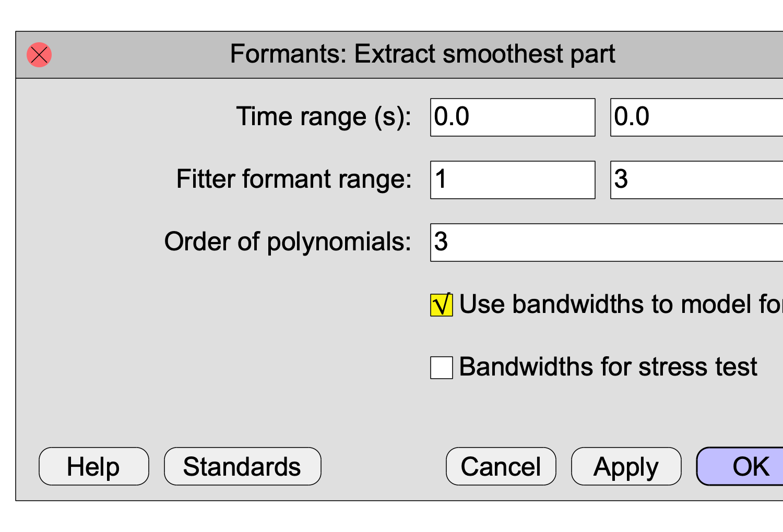Open the Help button
The width and height of the screenshot is (783, 532).
click(94, 466)
